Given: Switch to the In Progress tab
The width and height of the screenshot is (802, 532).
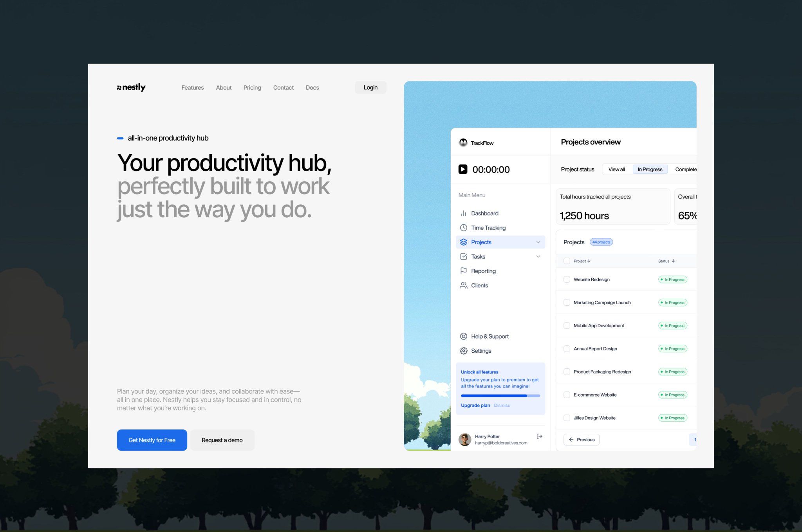Looking at the screenshot, I should point(650,170).
